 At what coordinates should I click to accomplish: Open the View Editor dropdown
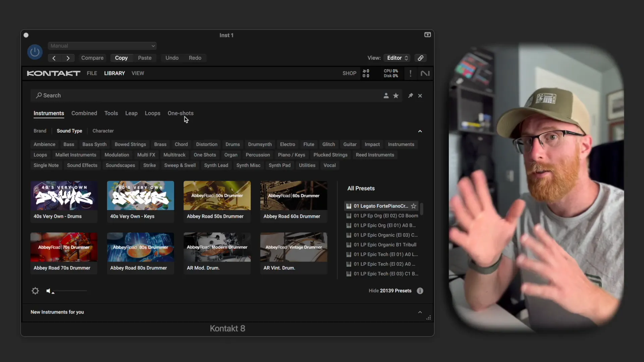pos(397,58)
